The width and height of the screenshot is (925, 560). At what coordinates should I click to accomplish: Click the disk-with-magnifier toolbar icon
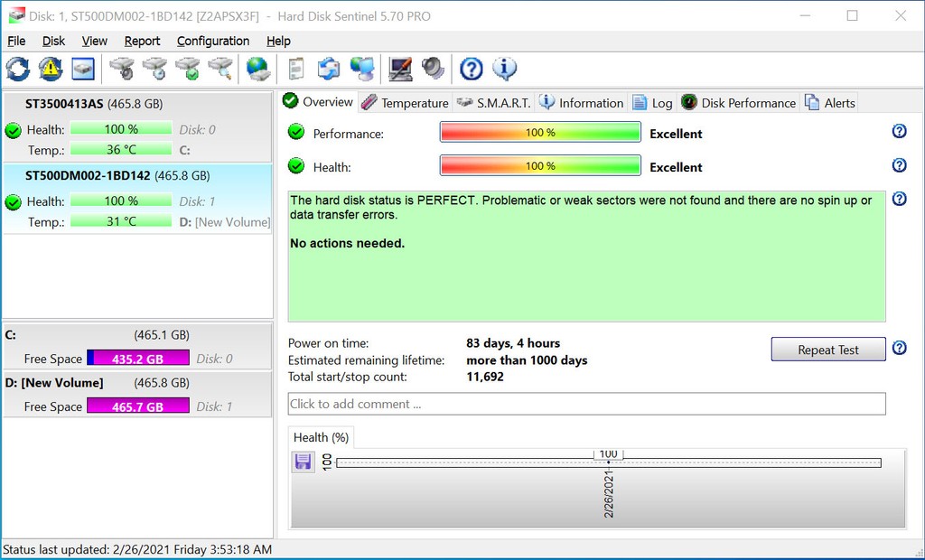point(220,69)
